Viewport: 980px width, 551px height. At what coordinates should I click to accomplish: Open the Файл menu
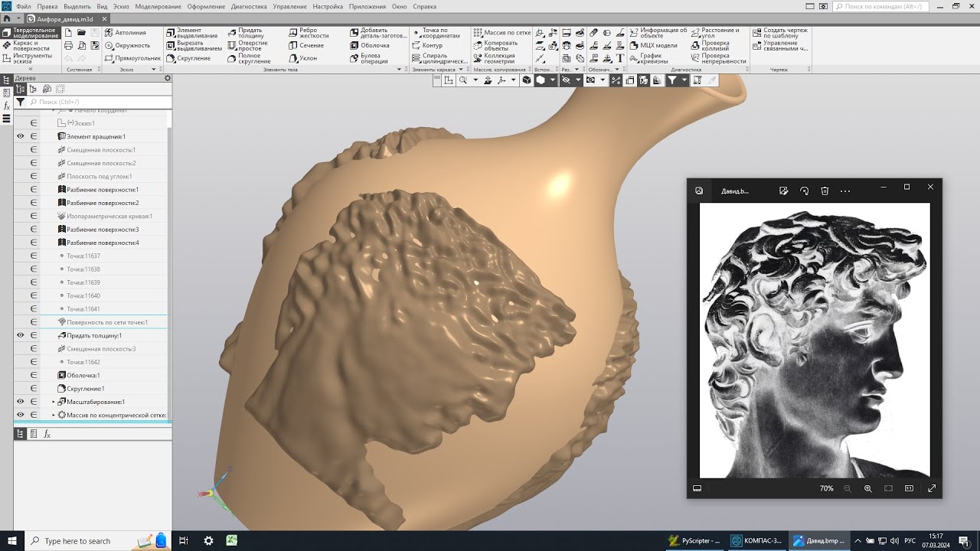23,6
